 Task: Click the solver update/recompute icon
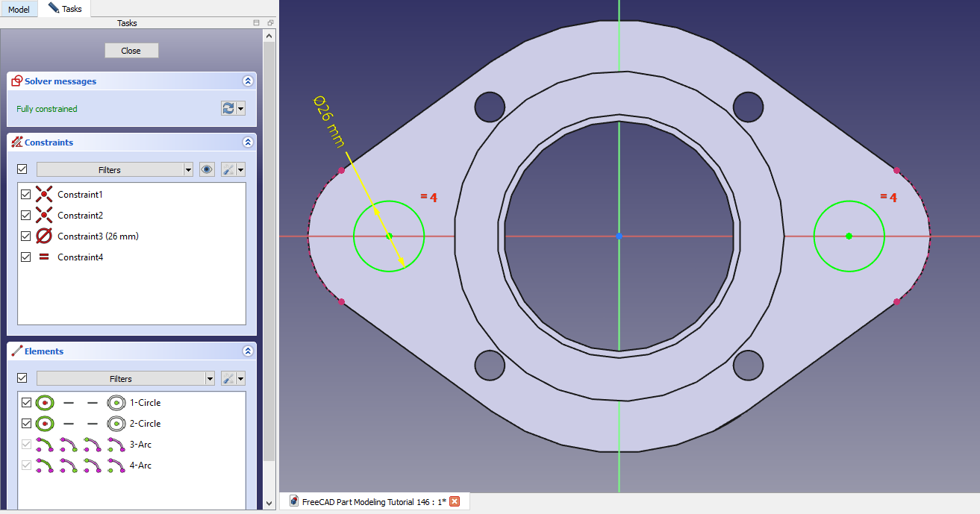point(228,108)
